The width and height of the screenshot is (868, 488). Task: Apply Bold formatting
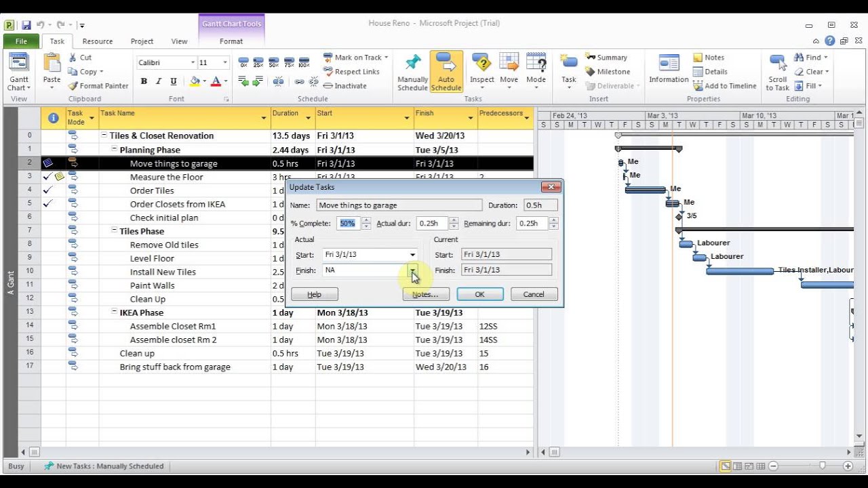(x=144, y=81)
